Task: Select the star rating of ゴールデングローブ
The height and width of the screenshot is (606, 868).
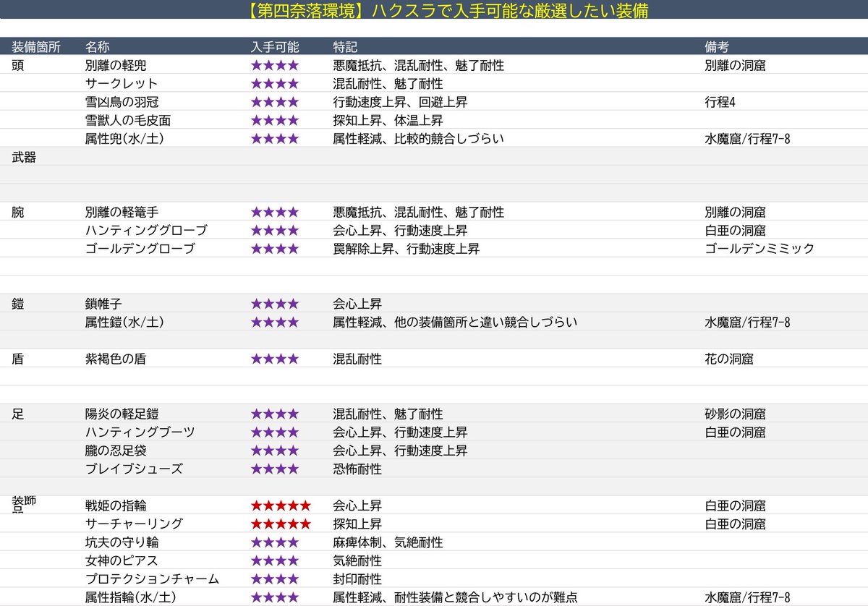Action: pyautogui.click(x=272, y=249)
